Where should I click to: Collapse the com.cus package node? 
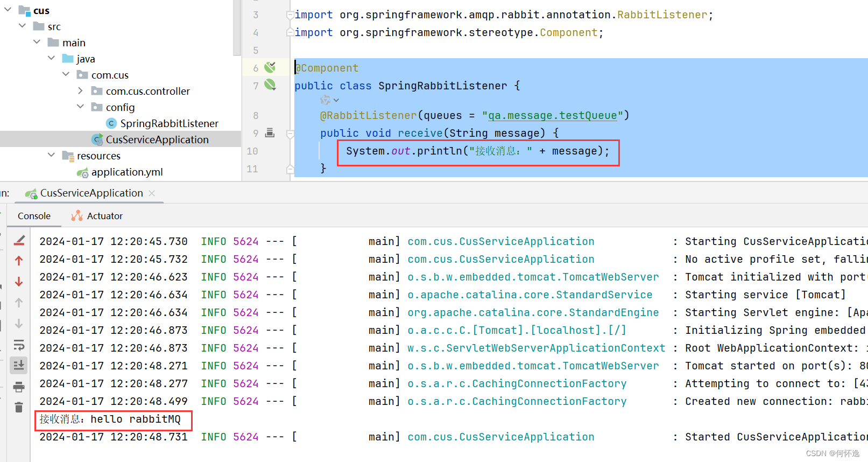(66, 74)
